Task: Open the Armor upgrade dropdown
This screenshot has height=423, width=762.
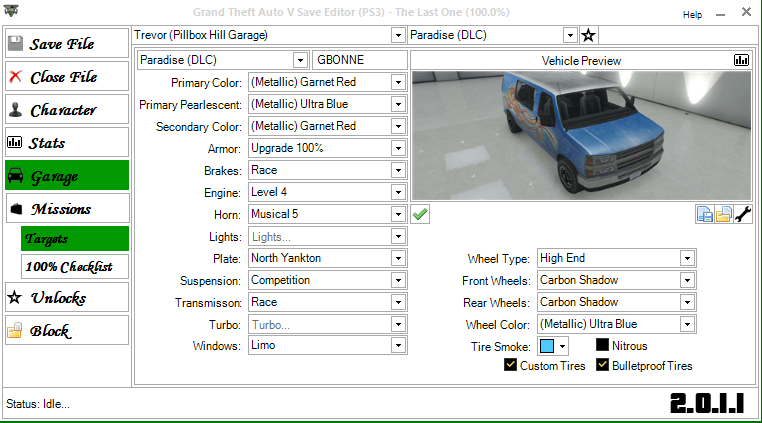Action: coord(398,148)
